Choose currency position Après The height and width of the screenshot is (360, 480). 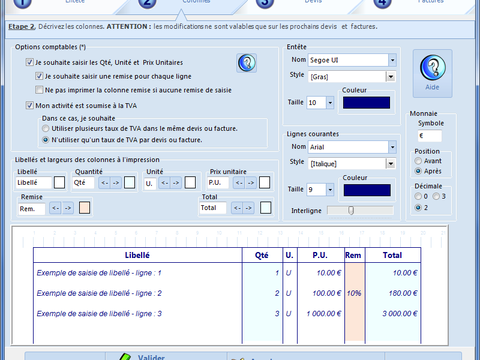(418, 171)
